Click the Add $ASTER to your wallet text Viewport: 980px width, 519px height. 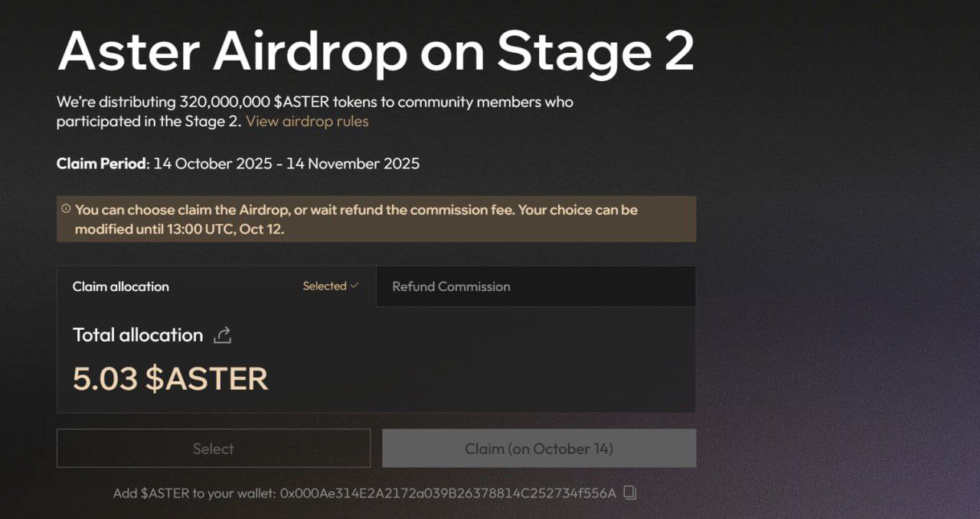point(194,493)
